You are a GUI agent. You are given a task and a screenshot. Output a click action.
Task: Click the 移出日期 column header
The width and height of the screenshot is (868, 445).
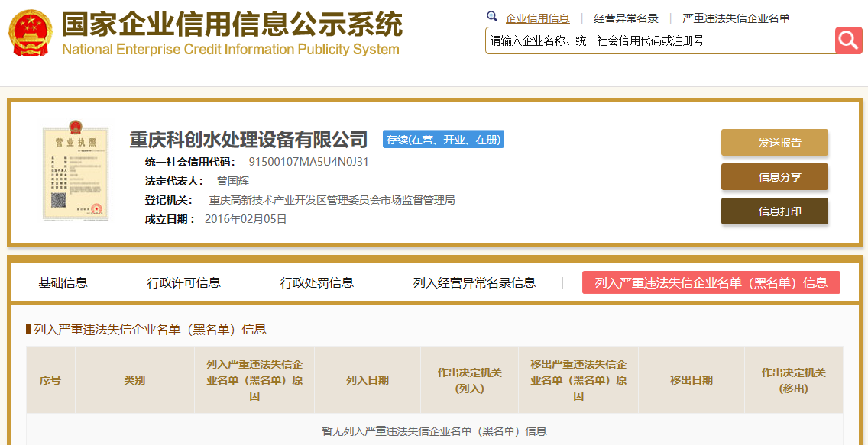pyautogui.click(x=691, y=380)
